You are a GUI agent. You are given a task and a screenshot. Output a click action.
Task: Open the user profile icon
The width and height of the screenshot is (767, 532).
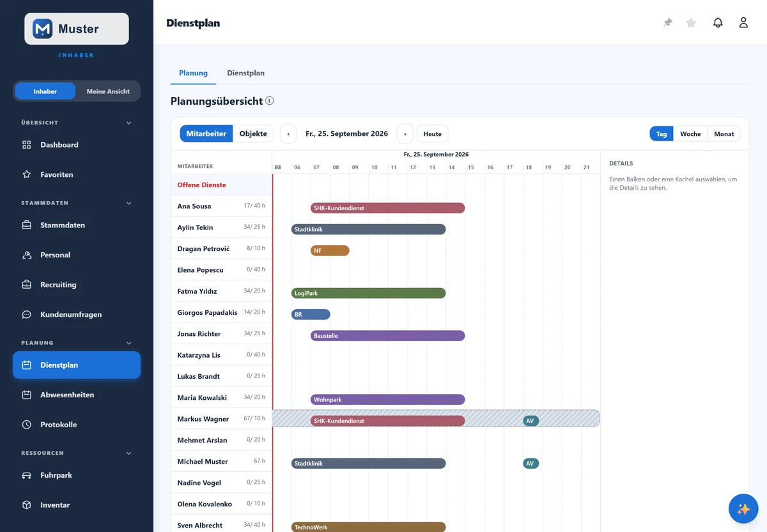743,23
